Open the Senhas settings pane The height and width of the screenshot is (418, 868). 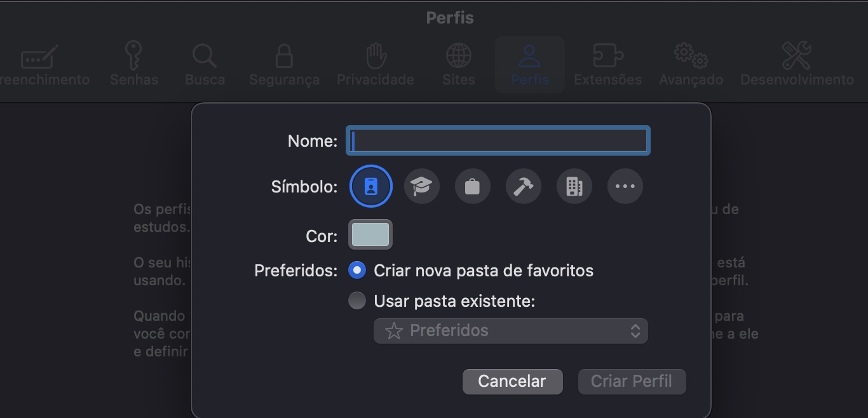133,64
